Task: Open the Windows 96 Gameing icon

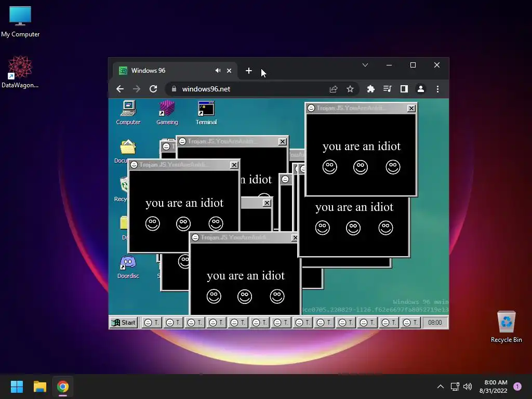Action: 167,113
